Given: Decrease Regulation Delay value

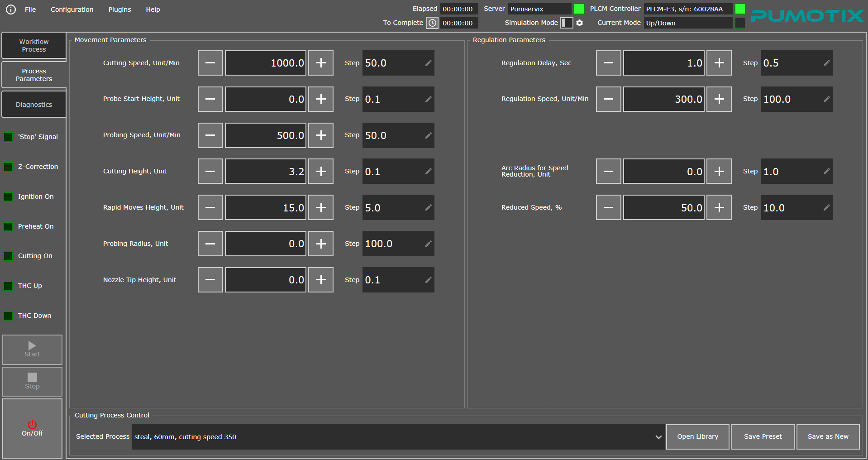Looking at the screenshot, I should [x=609, y=63].
